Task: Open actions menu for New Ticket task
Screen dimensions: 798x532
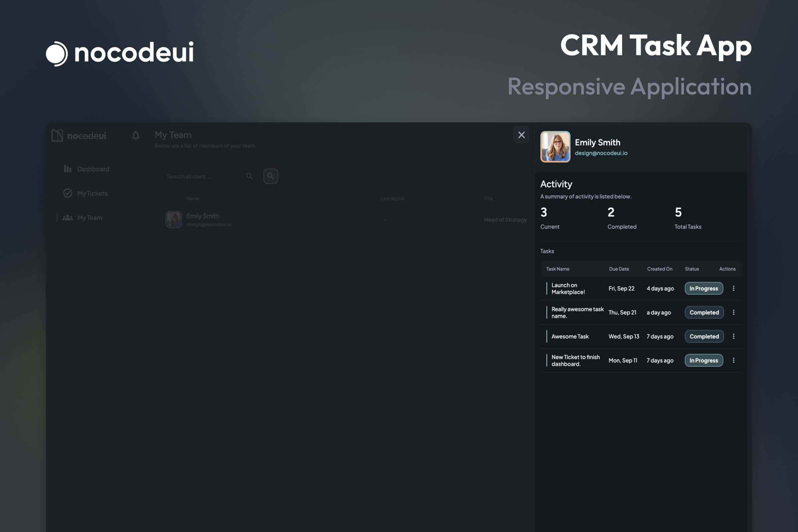Action: coord(733,360)
